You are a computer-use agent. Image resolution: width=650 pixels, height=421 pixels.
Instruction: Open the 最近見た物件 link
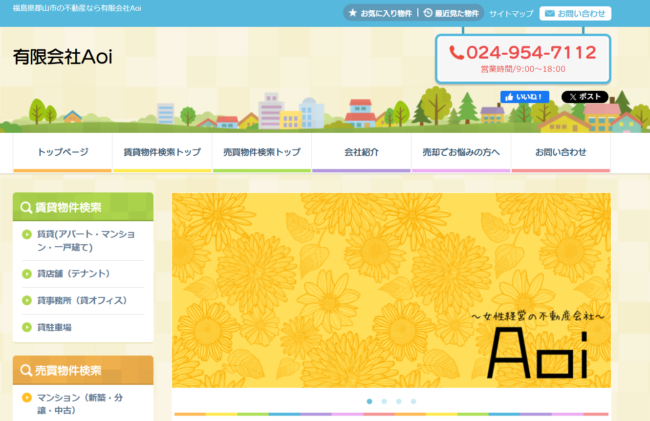(451, 13)
